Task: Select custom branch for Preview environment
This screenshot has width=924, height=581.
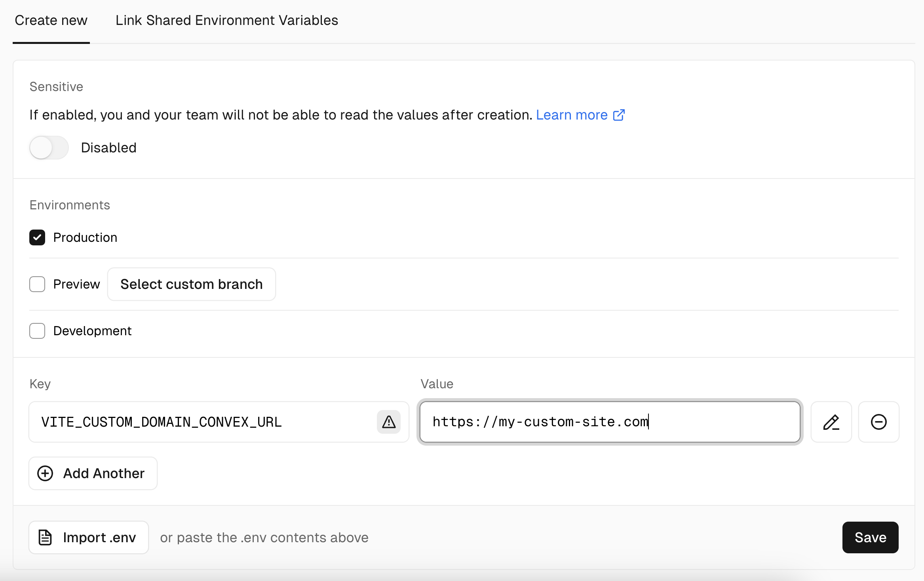Action: click(x=192, y=284)
